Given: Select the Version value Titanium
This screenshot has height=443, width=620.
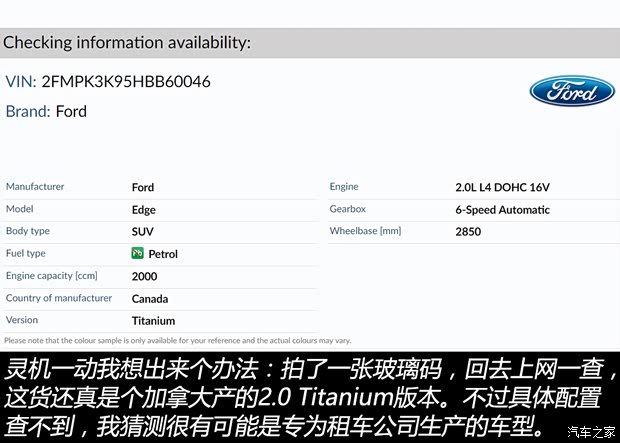Looking at the screenshot, I should [153, 321].
